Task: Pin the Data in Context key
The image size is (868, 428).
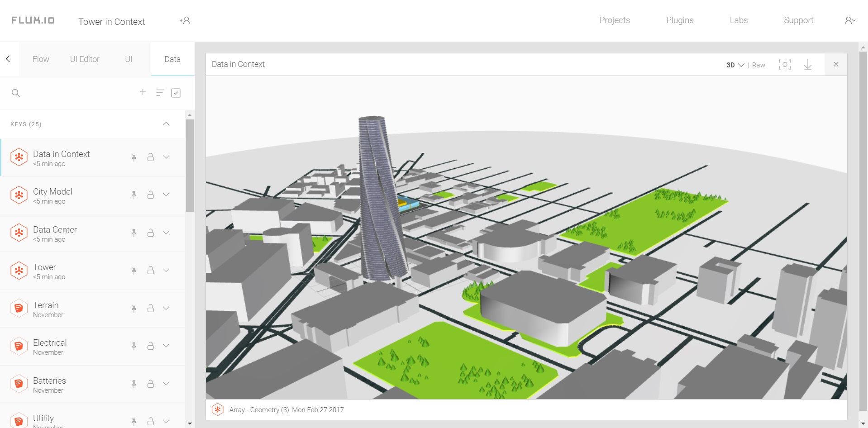Action: click(x=134, y=157)
